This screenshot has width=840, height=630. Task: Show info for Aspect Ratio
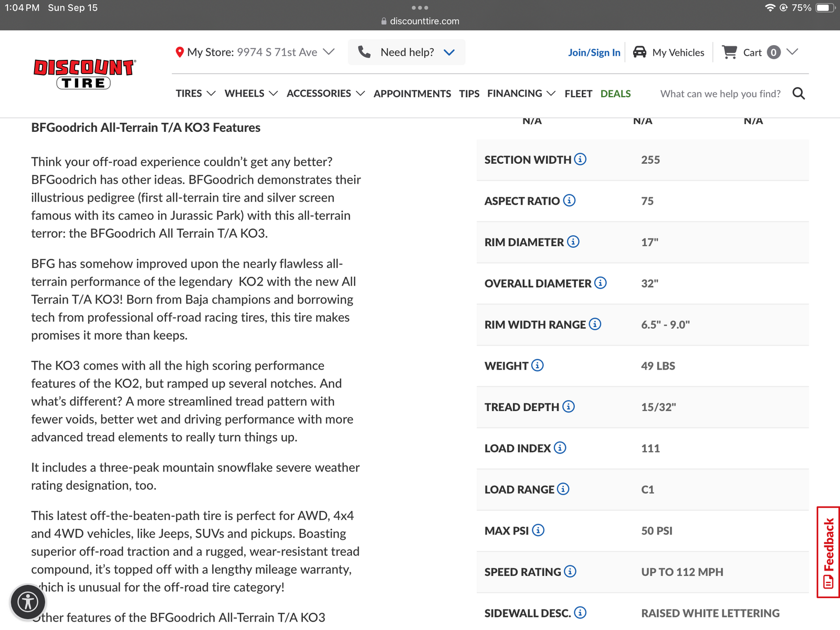[569, 201]
